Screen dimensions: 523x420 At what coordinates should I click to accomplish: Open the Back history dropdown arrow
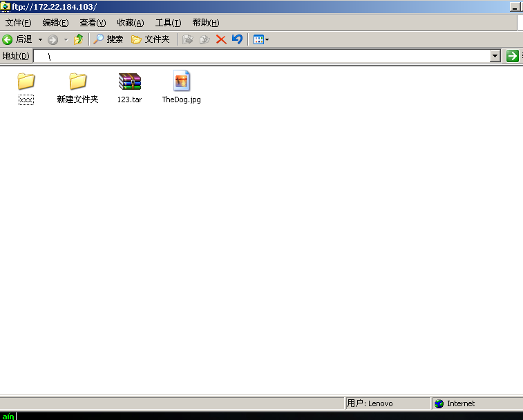tap(40, 39)
